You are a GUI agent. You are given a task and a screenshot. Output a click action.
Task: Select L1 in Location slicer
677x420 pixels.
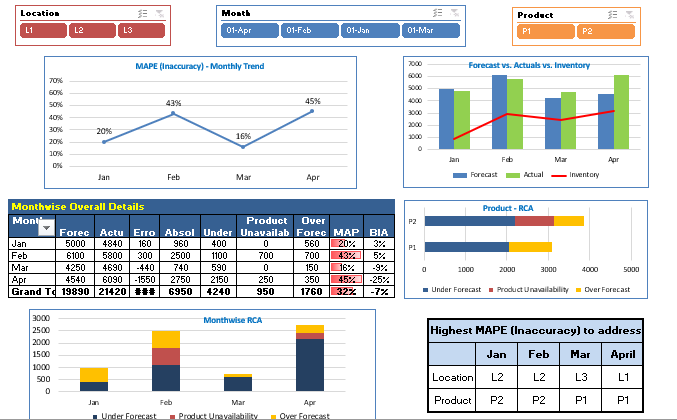(x=40, y=30)
